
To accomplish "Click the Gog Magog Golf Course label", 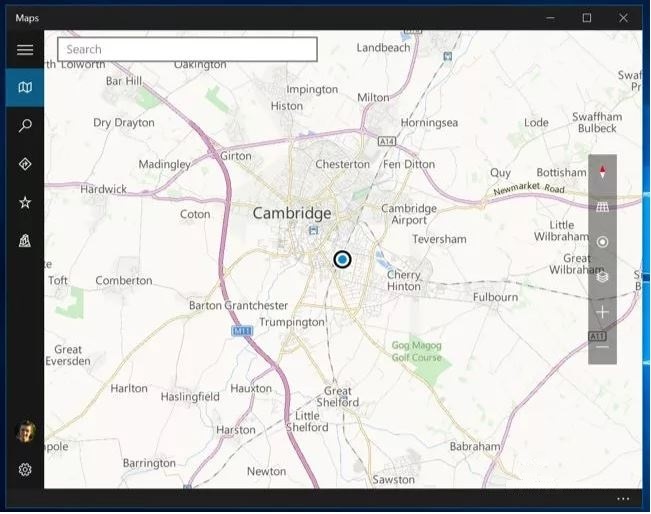I will pyautogui.click(x=416, y=351).
